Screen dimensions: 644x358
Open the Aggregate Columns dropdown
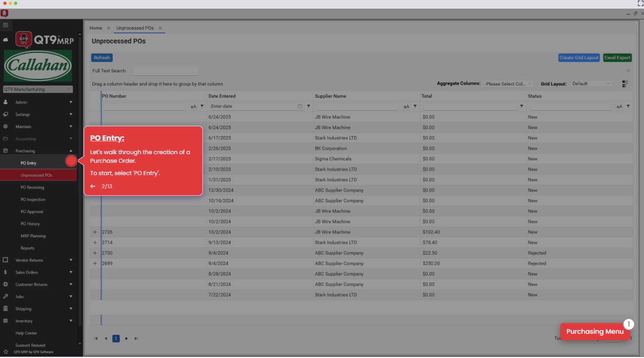pyautogui.click(x=508, y=83)
